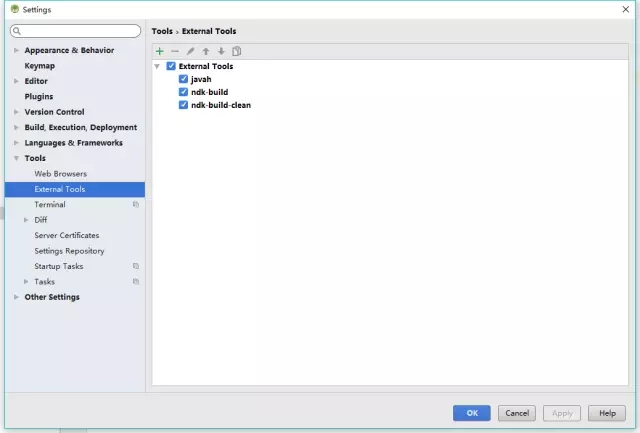640x433 pixels.
Task: Click the Cancel button
Action: pos(517,413)
